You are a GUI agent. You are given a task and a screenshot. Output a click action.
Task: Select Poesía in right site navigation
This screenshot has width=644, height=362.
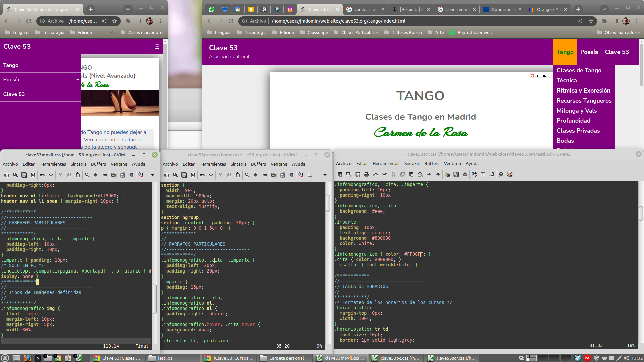click(589, 52)
